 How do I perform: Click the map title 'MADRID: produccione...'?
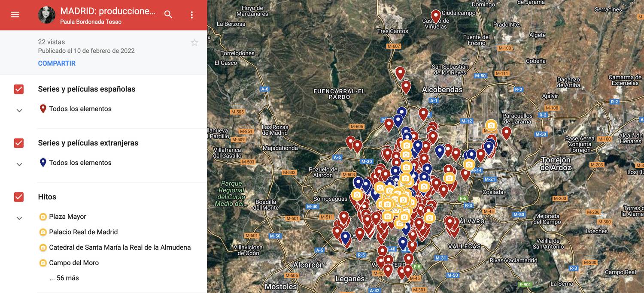click(108, 11)
